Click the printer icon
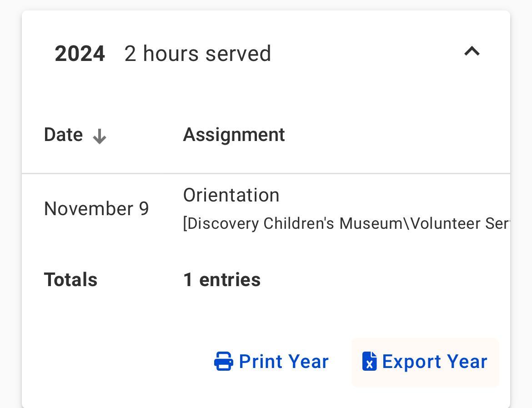Viewport: 532px width, 408px height. pos(223,362)
